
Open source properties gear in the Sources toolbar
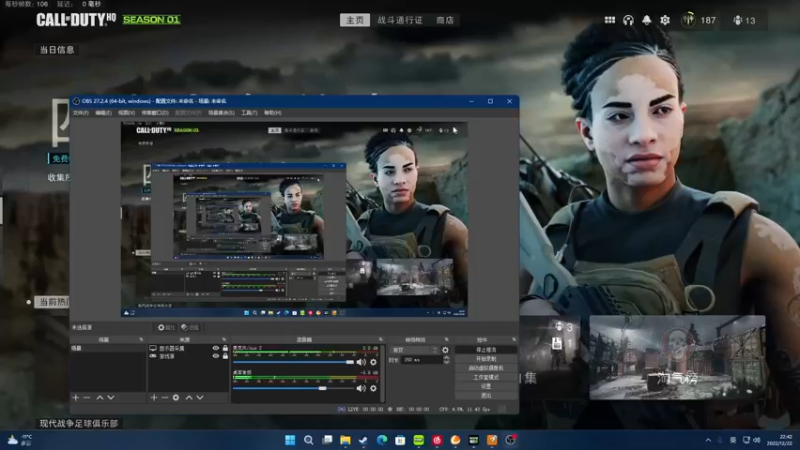point(176,397)
